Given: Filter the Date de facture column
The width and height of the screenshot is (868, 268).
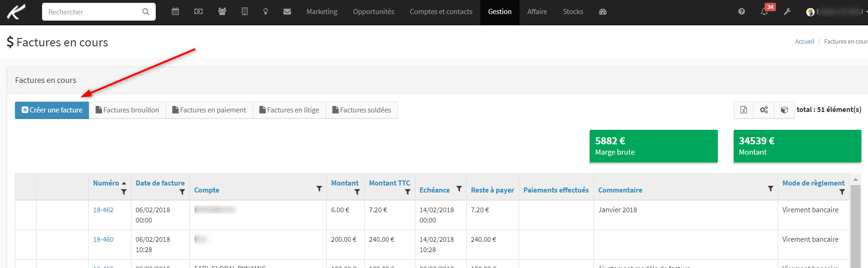Looking at the screenshot, I should click(x=182, y=192).
